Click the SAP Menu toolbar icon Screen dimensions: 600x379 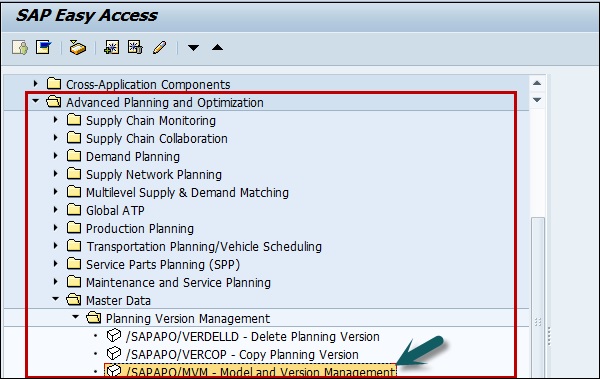[x=43, y=47]
